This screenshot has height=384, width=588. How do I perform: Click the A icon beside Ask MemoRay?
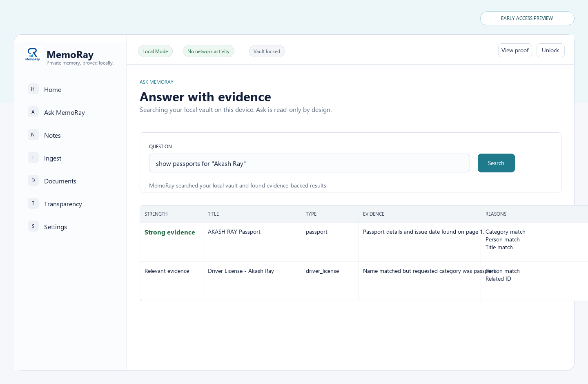[33, 112]
